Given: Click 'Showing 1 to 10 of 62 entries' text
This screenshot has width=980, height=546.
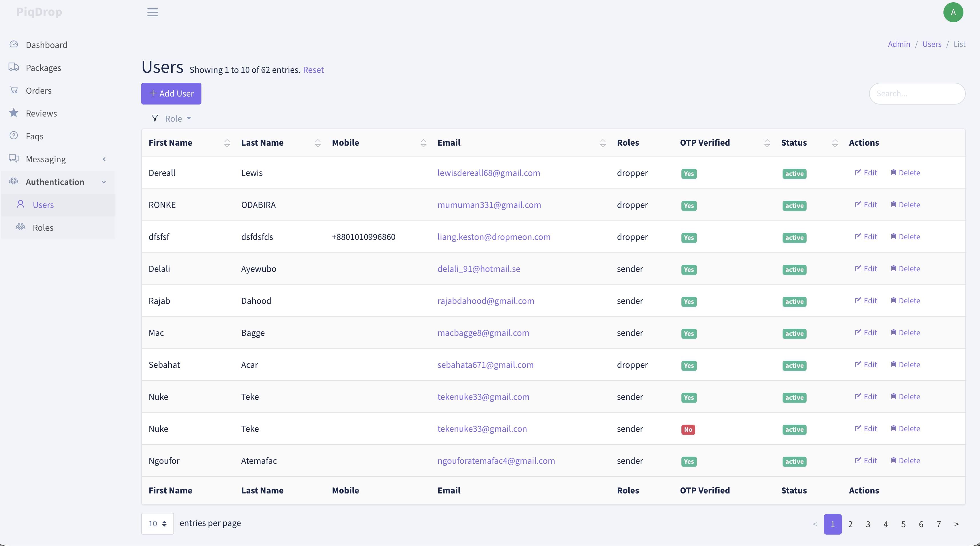Looking at the screenshot, I should (245, 70).
